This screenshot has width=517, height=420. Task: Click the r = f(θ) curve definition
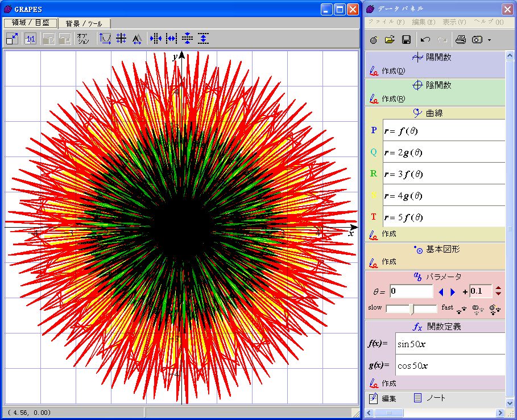[x=444, y=131]
